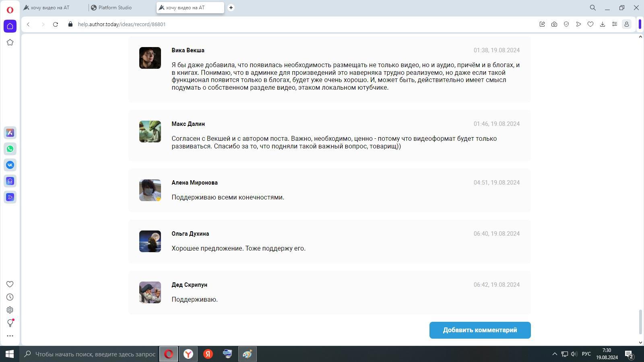Click comment 'Хорошее предложение. Тоже поддержу его.'
Screen dimensions: 644x362
tap(239, 249)
